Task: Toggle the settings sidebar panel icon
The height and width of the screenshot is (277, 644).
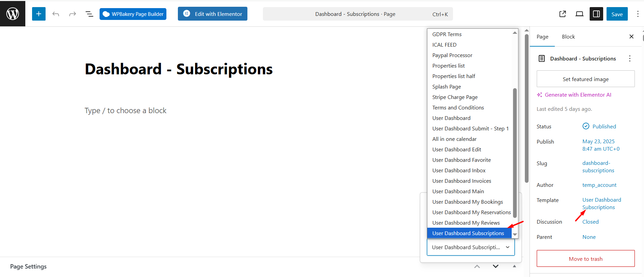Action: pos(596,14)
